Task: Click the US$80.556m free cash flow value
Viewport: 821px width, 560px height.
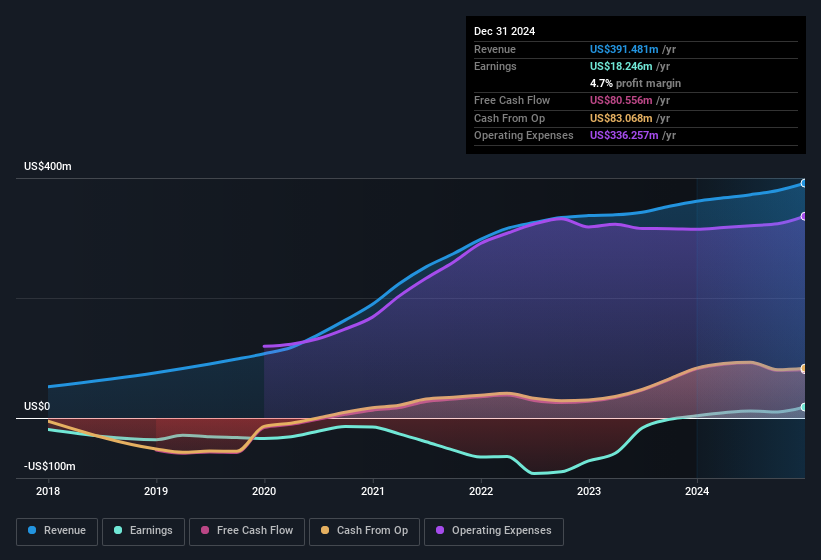Action: (621, 100)
